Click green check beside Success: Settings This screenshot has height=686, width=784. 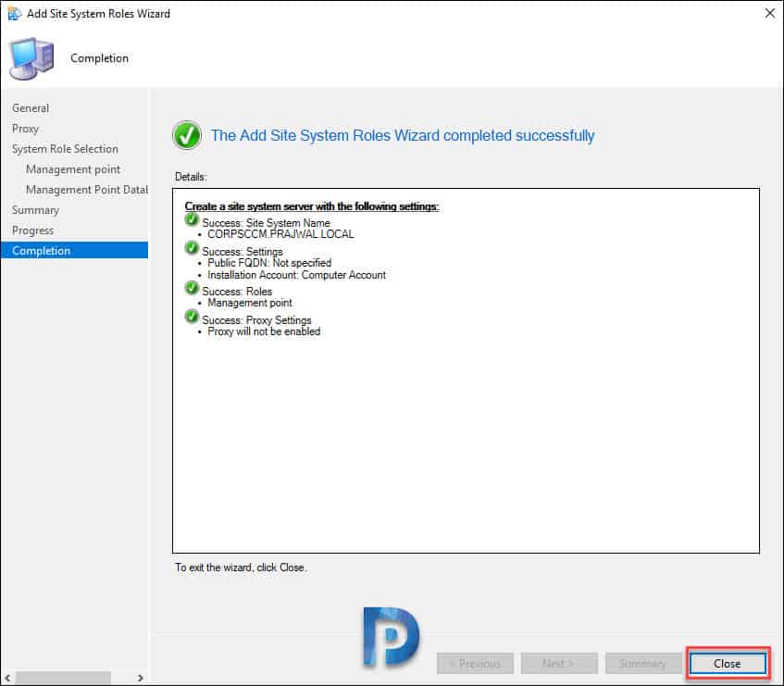click(192, 248)
